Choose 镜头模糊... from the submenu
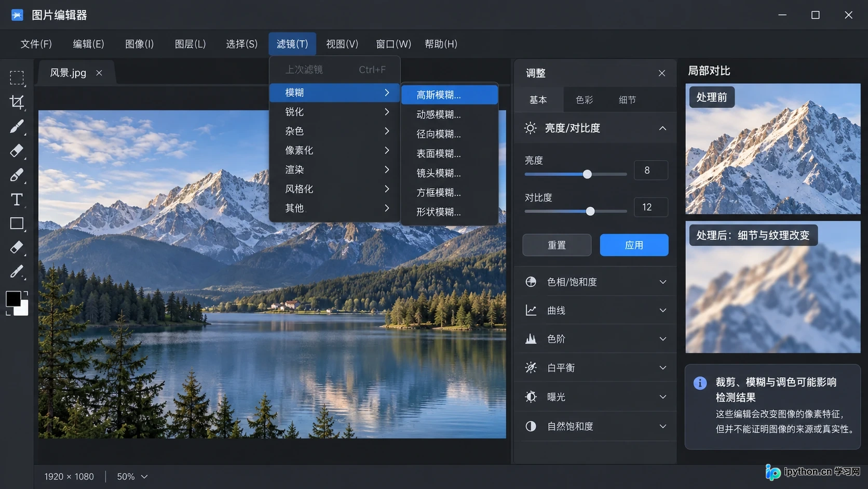The width and height of the screenshot is (868, 489). [450, 173]
